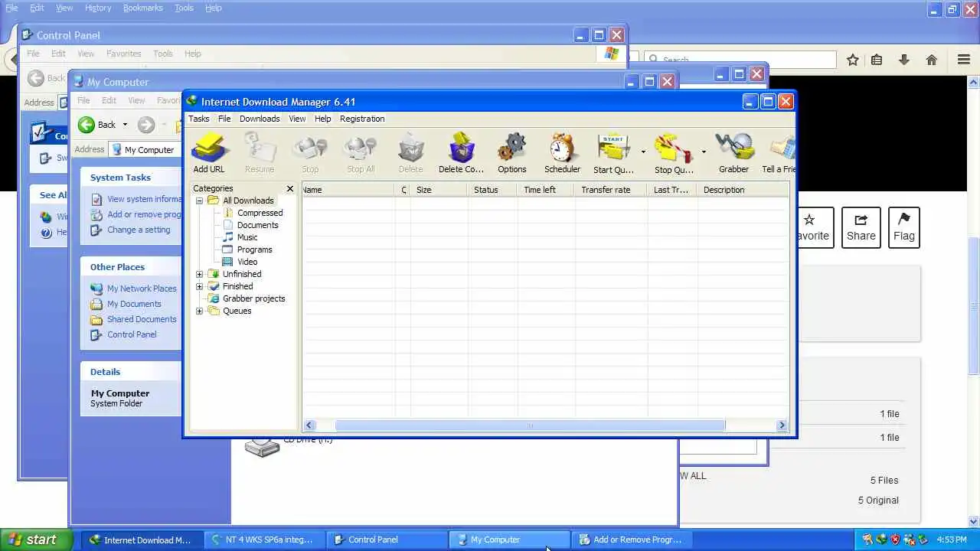
Task: Click the Firefox bookmarks list icon
Action: tap(877, 60)
